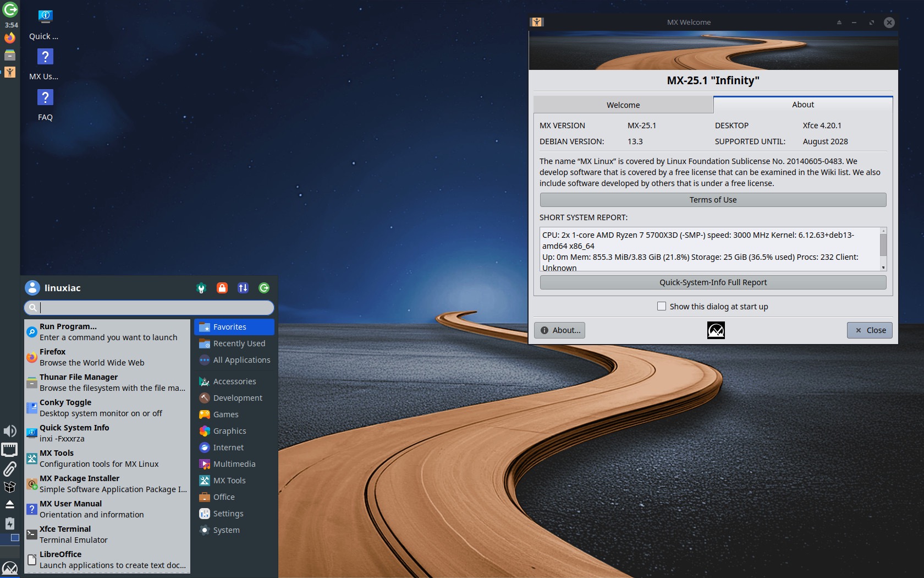
Task: Run the Quick-System-Info Full Report
Action: (713, 282)
